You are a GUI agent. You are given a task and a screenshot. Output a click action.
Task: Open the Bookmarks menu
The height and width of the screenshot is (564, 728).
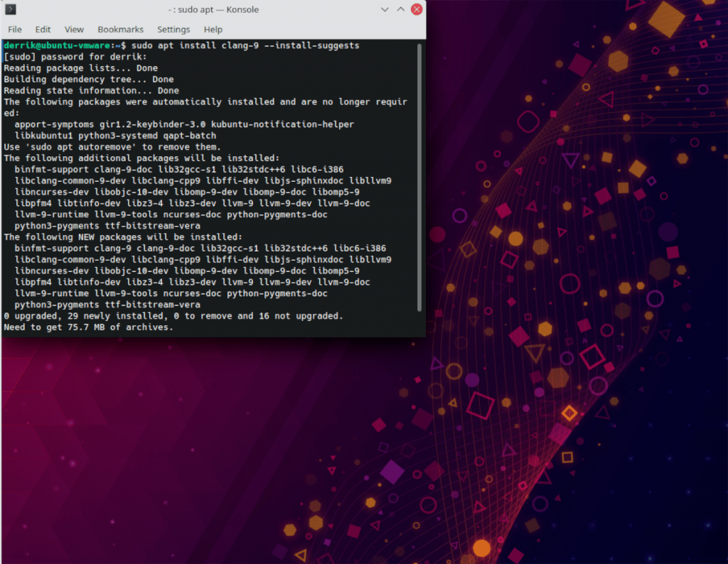120,29
